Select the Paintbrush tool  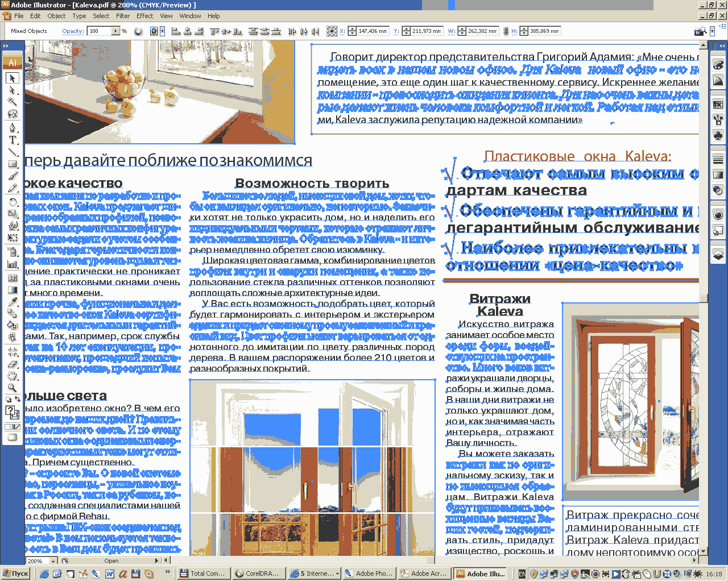click(x=13, y=176)
